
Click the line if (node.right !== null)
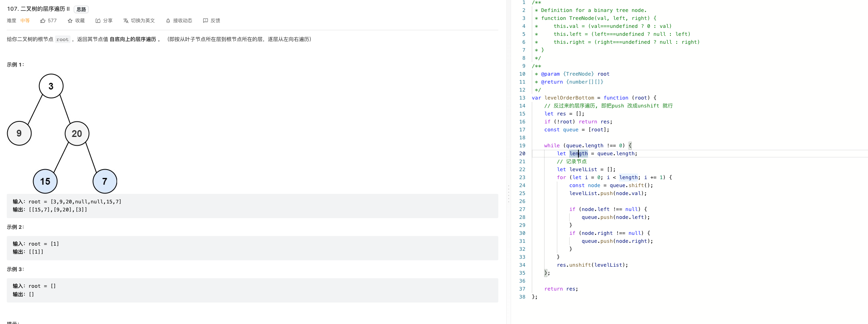point(609,233)
